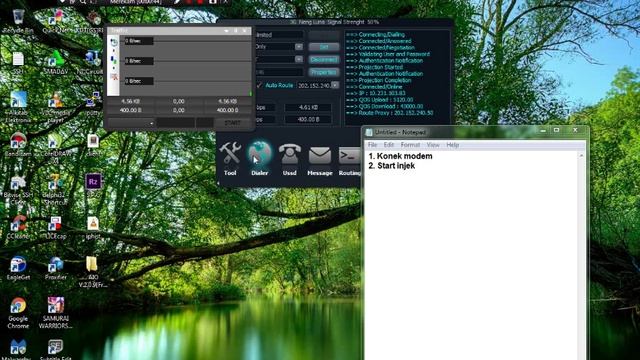Click the 'Validating User and Password' log line

coord(388,54)
